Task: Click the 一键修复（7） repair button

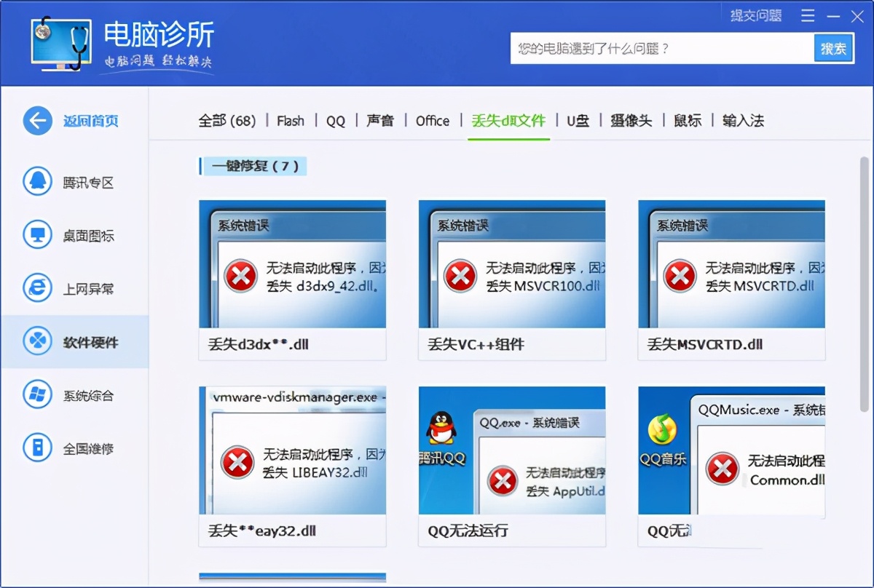Action: coord(253,166)
